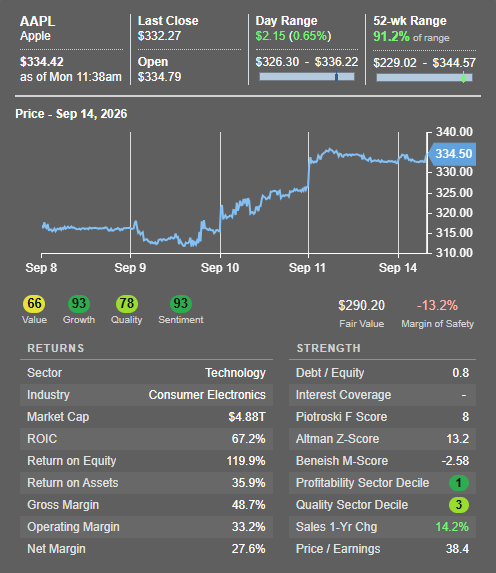The image size is (496, 573).
Task: Select the Operating Margin row
Action: coord(146,527)
